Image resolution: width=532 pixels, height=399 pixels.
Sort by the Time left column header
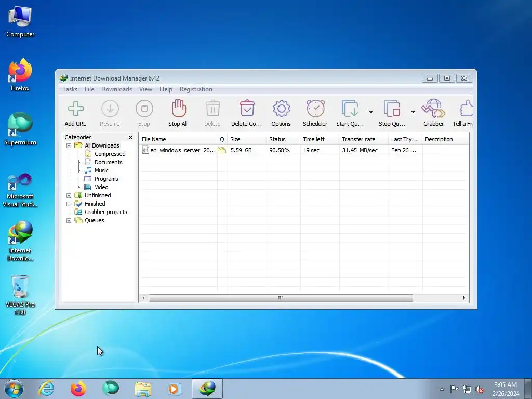(320, 139)
